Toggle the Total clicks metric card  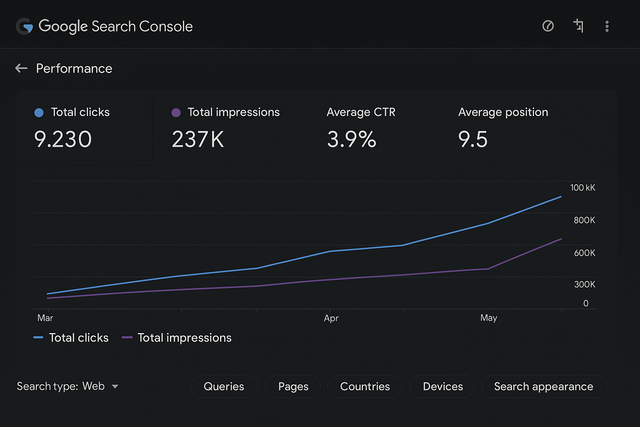[84, 127]
